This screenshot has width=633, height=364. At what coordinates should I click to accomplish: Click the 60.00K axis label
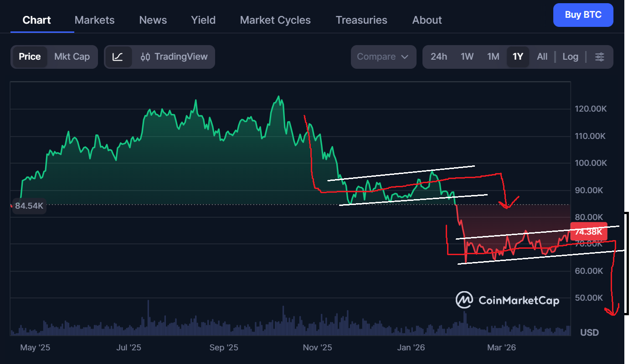pyautogui.click(x=589, y=271)
